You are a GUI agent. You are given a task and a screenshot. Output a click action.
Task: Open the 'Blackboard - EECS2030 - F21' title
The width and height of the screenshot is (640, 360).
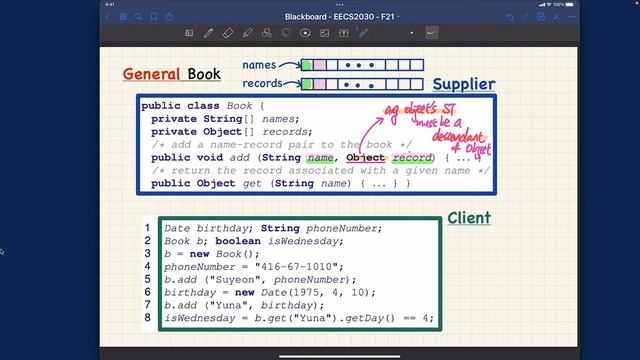coord(342,17)
